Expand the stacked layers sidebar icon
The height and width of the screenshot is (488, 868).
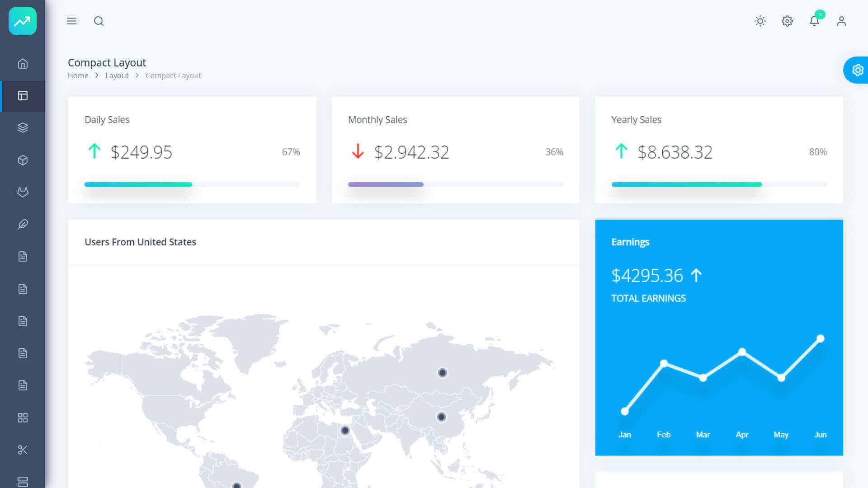23,128
